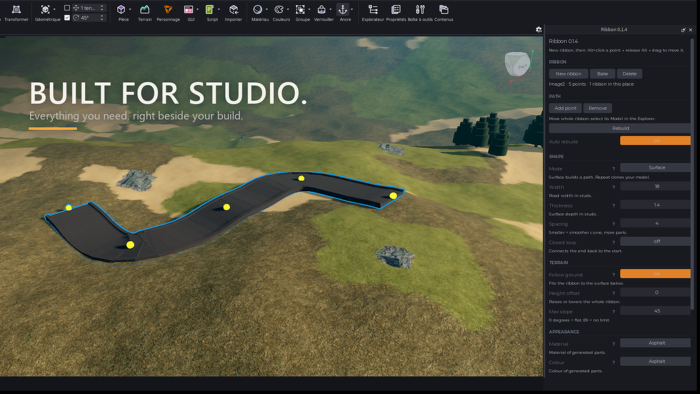Image resolution: width=700 pixels, height=394 pixels.
Task: Show help for Thickness setting
Action: [613, 206]
